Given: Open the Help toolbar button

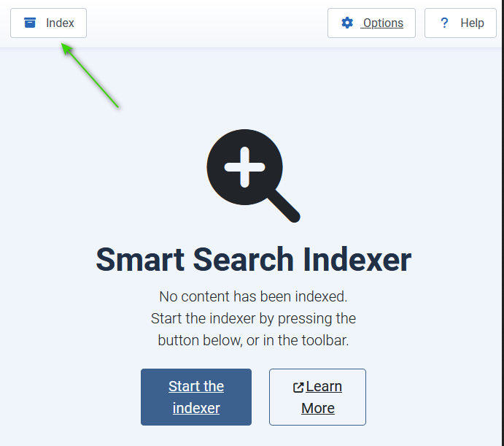Looking at the screenshot, I should click(460, 23).
